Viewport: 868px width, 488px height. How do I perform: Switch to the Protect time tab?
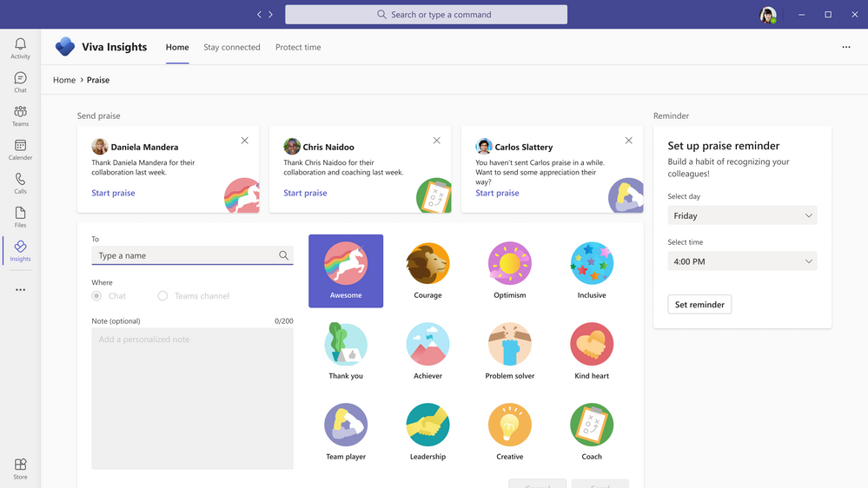[298, 47]
